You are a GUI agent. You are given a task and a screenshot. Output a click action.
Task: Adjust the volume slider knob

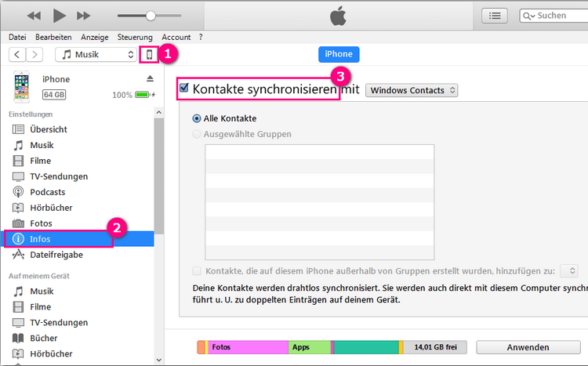(x=151, y=16)
